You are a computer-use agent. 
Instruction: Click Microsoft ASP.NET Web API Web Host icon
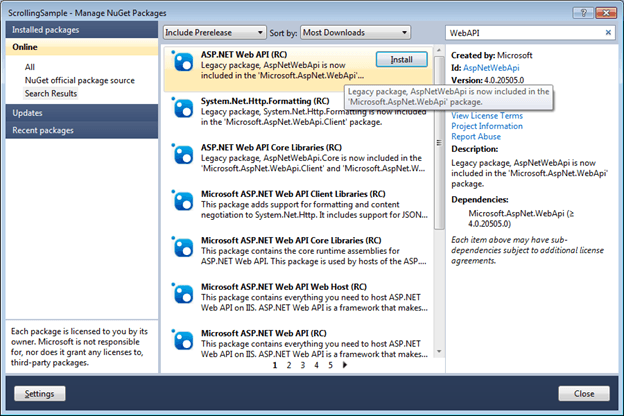pos(183,294)
